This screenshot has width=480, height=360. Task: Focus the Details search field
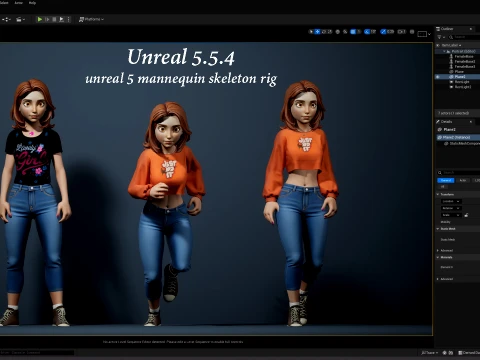(460, 172)
